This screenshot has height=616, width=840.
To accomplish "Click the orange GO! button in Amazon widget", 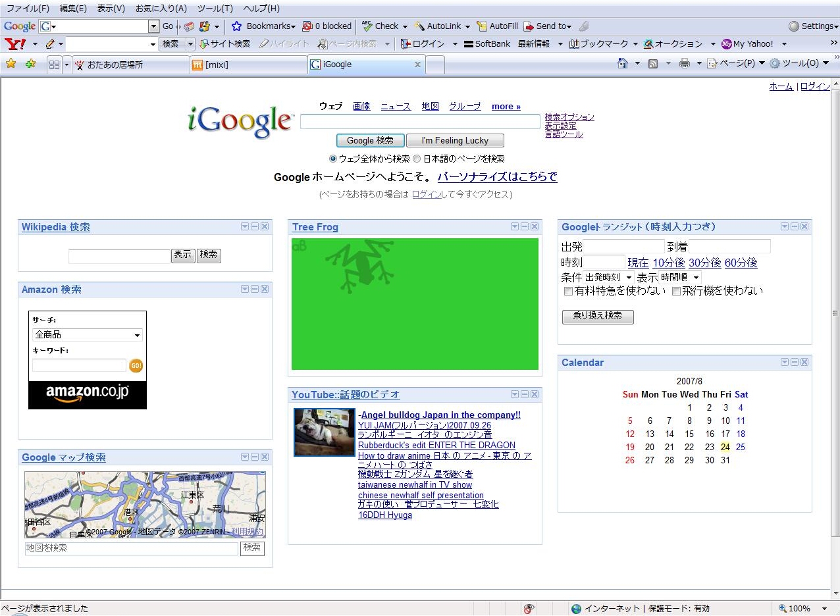I will pos(136,366).
